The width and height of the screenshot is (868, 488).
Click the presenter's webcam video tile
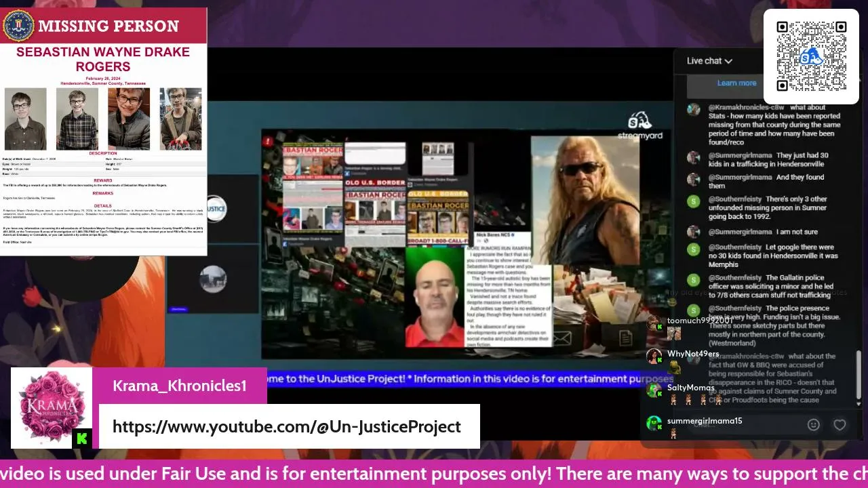point(435,298)
